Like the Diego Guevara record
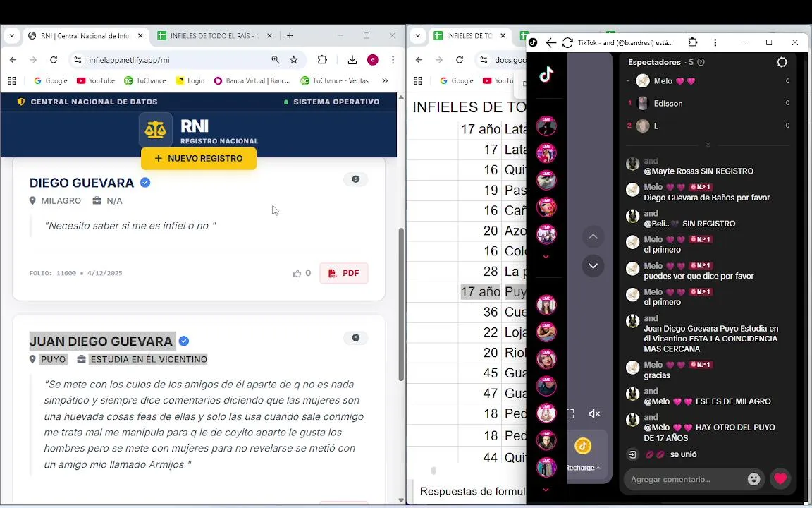Viewport: 812px width, 508px height. point(302,273)
